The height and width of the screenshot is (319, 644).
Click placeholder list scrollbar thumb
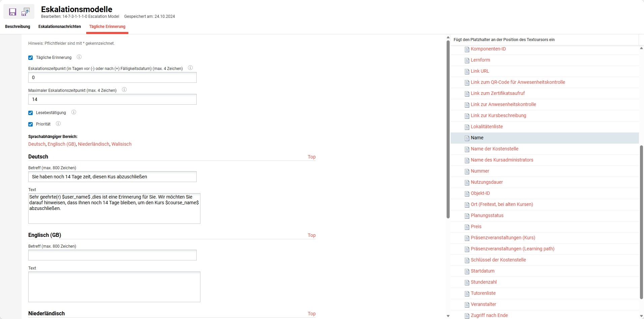point(641,222)
